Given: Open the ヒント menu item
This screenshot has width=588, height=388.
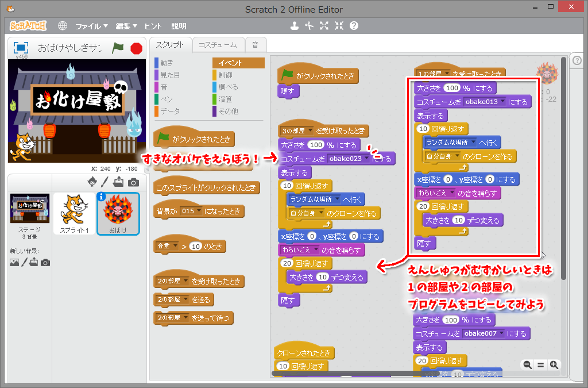Looking at the screenshot, I should tap(153, 26).
